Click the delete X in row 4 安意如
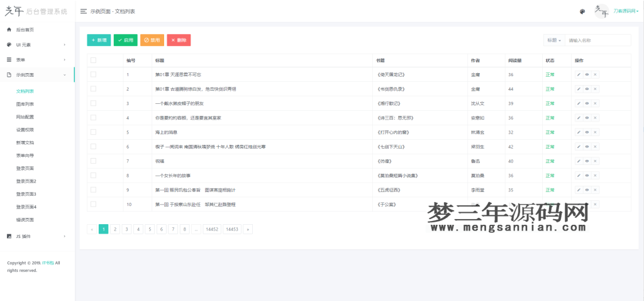This screenshot has height=301, width=644. click(595, 118)
